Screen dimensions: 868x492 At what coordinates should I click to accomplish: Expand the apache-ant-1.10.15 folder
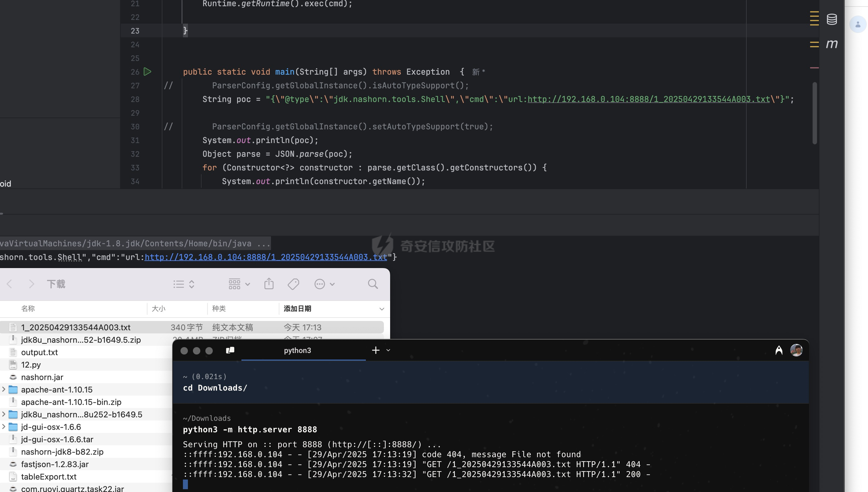coord(4,389)
